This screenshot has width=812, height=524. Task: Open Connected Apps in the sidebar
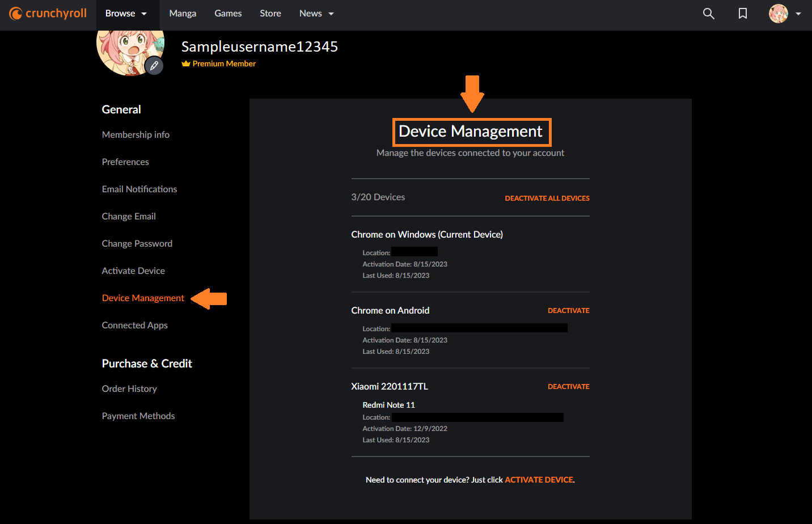click(135, 325)
